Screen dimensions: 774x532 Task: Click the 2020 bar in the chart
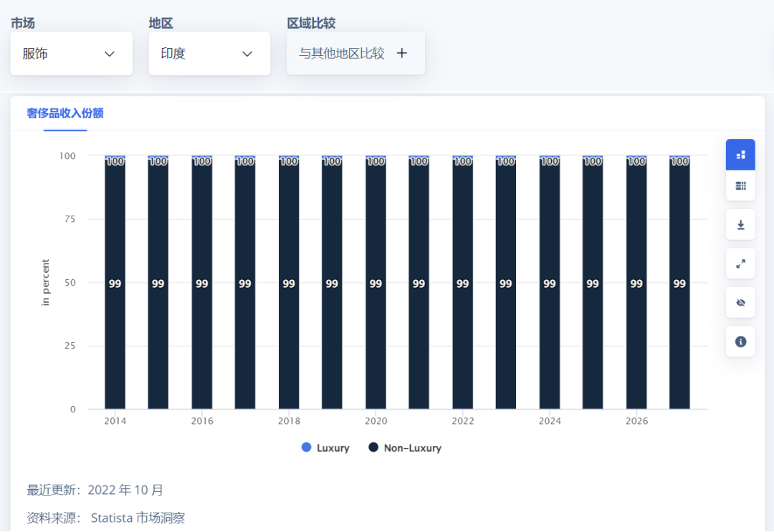tap(376, 283)
